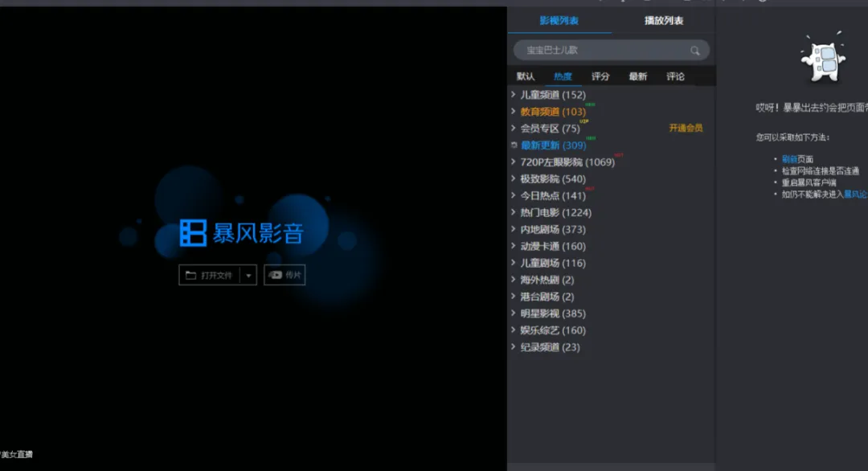
Task: Select the 热门电影 (1224) row text
Action: pos(556,212)
